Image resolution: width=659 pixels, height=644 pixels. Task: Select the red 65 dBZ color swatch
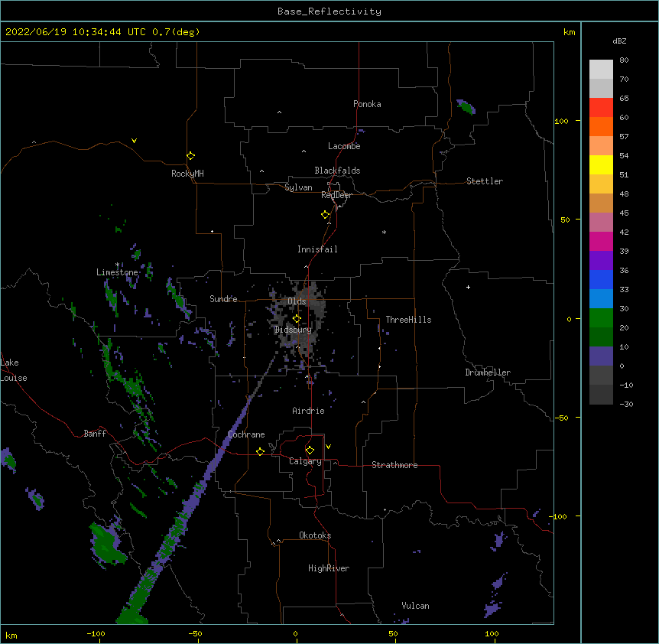pyautogui.click(x=601, y=108)
